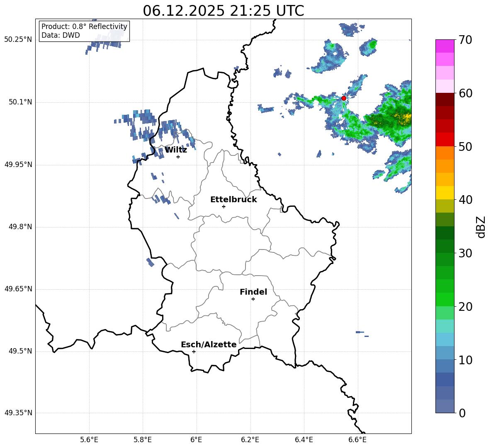491x448 pixels.
Task: Click the Data: DWD text
Action: 61,35
